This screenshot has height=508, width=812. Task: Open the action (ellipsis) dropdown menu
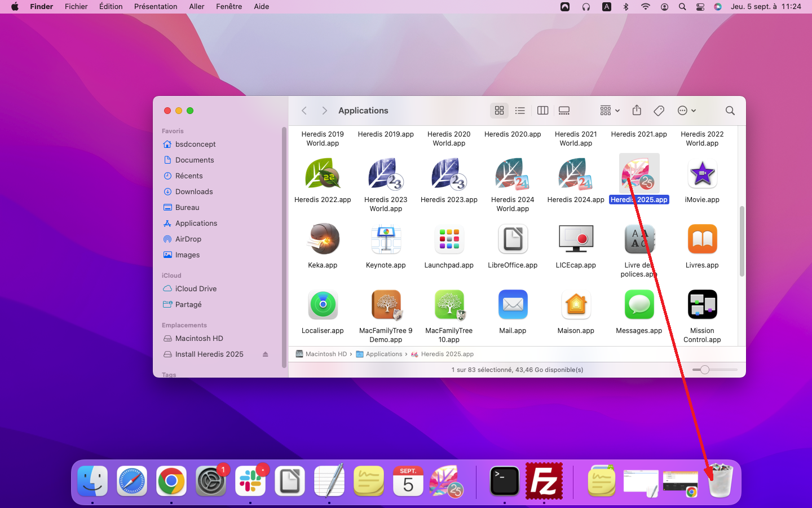coord(686,111)
